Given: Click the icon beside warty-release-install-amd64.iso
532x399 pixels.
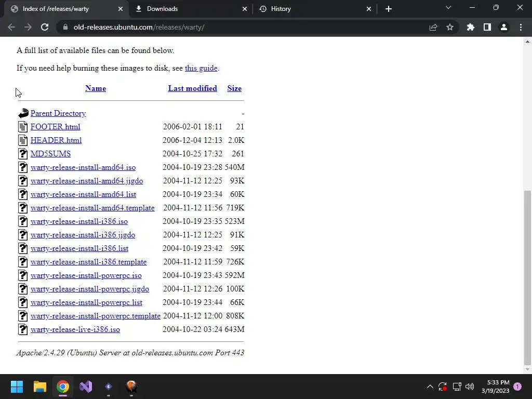Looking at the screenshot, I should click(23, 167).
